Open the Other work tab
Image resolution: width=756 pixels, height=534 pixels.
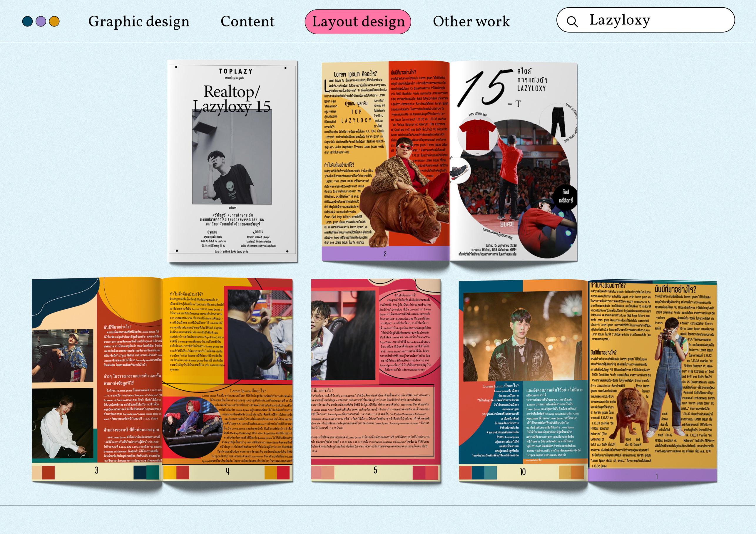pyautogui.click(x=471, y=21)
